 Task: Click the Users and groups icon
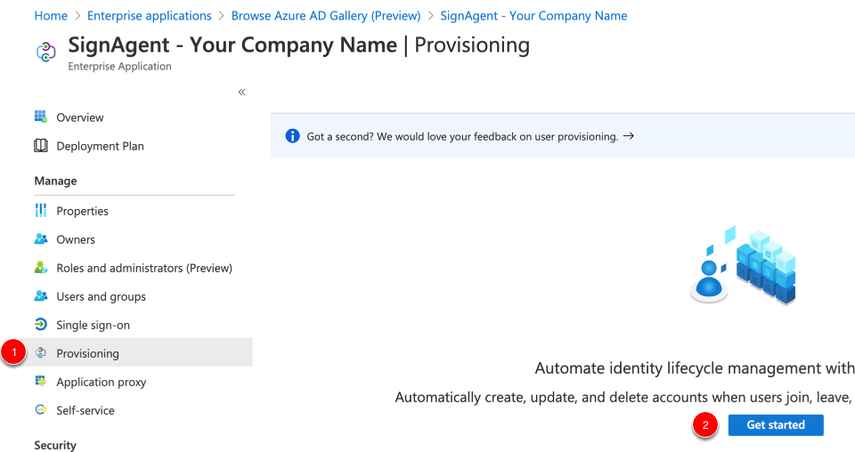[40, 296]
